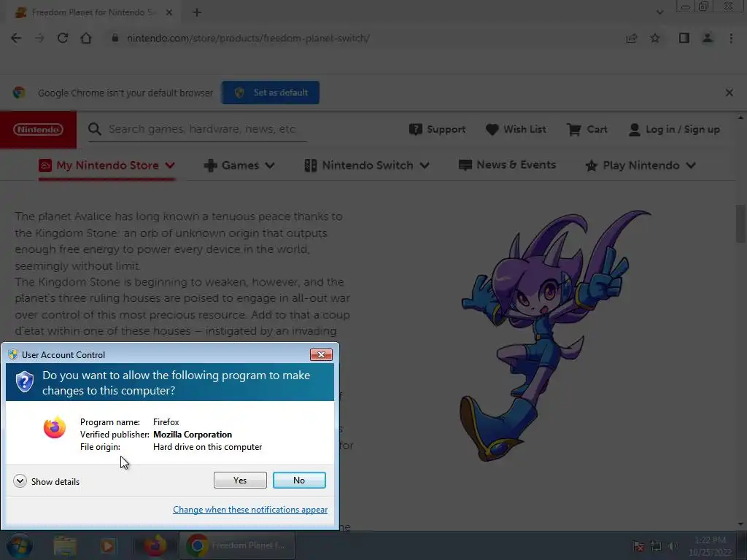This screenshot has height=560, width=747.
Task: Click the network tray icon
Action: tap(657, 546)
